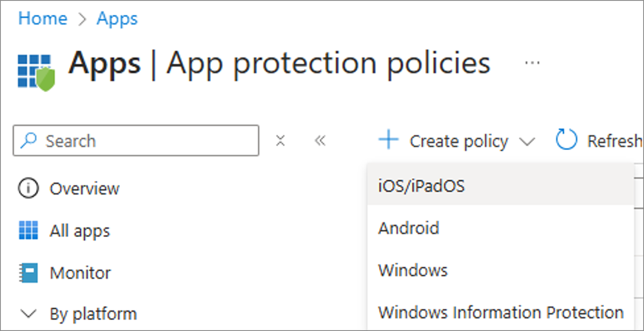Viewport: 644px width, 331px height.
Task: Open Apps breadcrumb link
Action: pyautogui.click(x=117, y=19)
